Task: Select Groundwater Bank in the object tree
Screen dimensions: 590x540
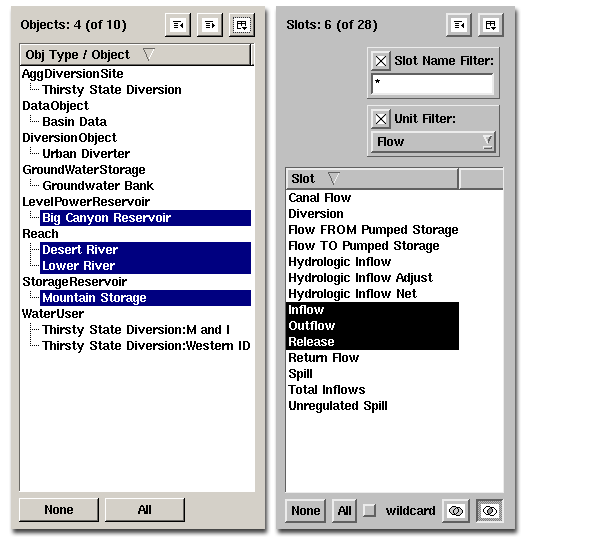Action: click(98, 186)
